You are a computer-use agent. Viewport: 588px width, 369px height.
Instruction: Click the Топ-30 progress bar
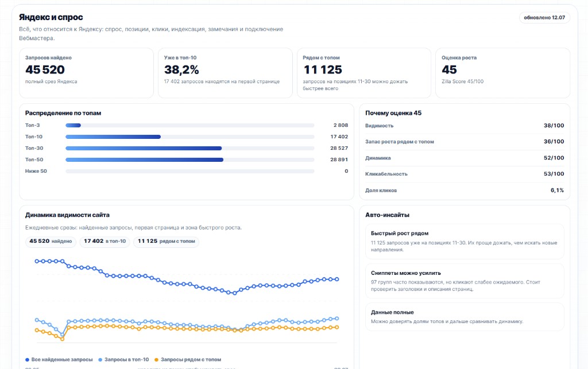[189, 149]
